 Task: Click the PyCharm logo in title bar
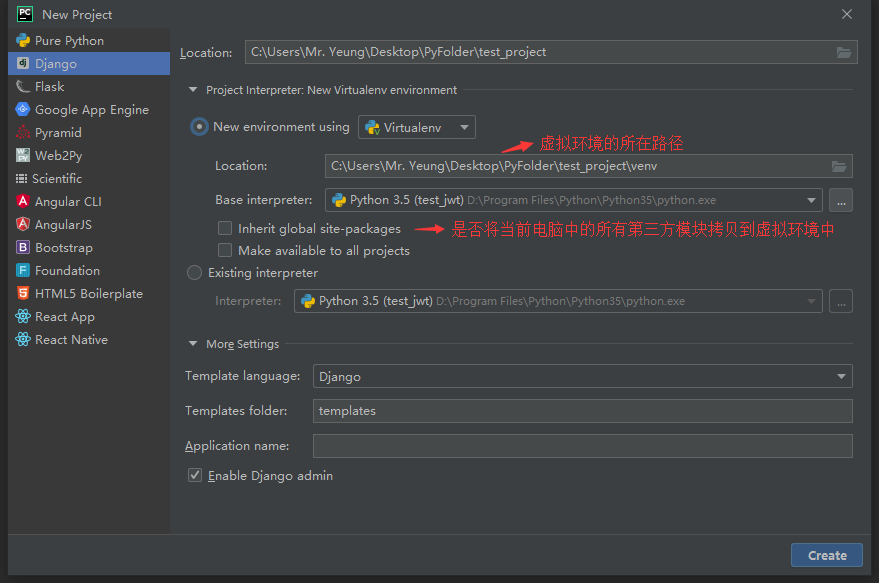25,14
